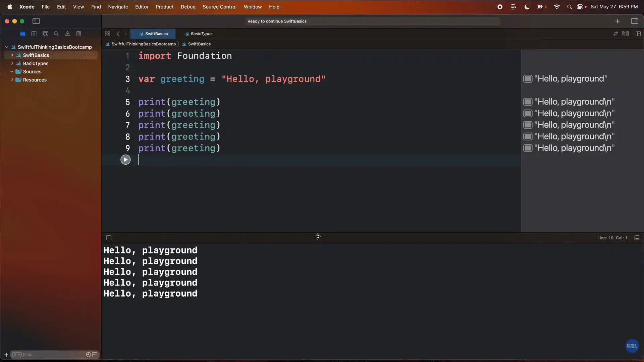Add an editor on the right
The width and height of the screenshot is (644, 362).
(638, 34)
